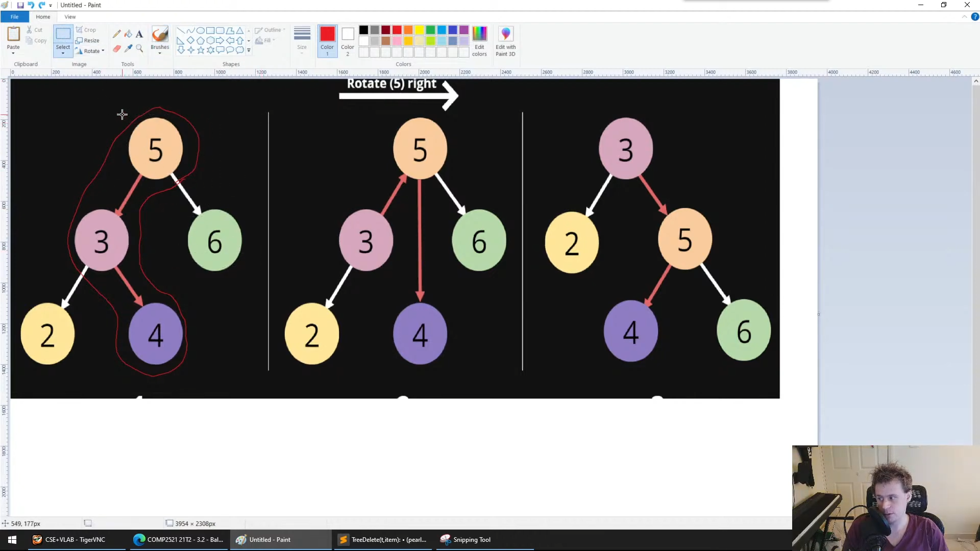Choose the Eraser tool

tap(117, 48)
